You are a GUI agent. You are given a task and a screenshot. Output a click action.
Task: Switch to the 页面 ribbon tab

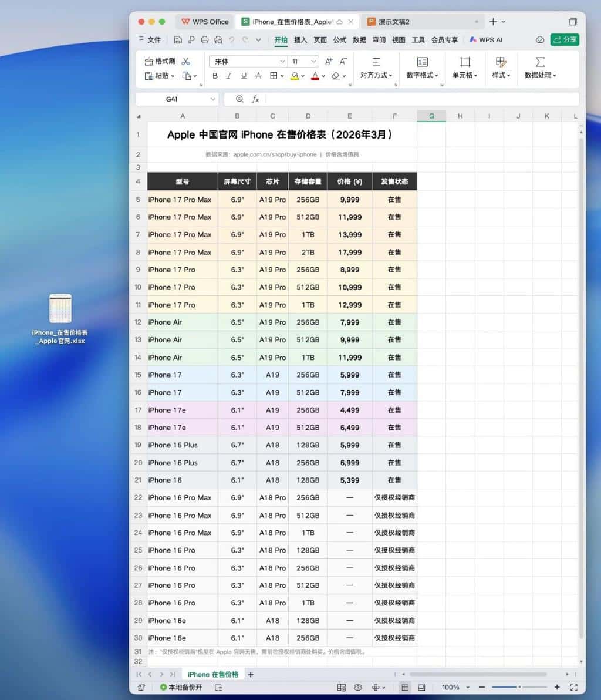320,40
